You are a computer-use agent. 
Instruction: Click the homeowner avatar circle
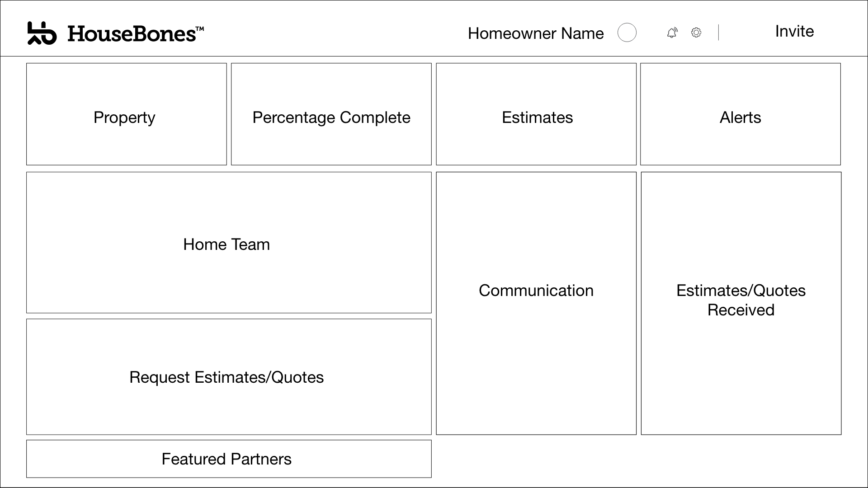point(627,33)
